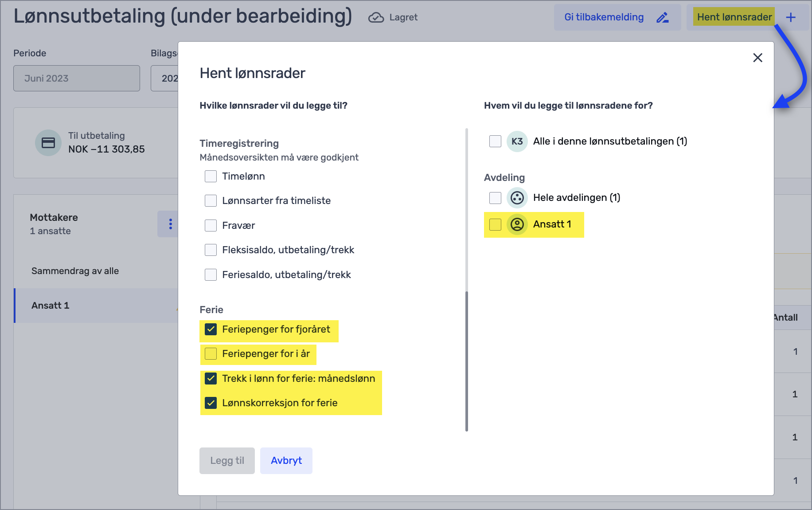The width and height of the screenshot is (812, 510).
Task: Click the pencil icon beside Gi tilbakemelding
Action: (663, 17)
